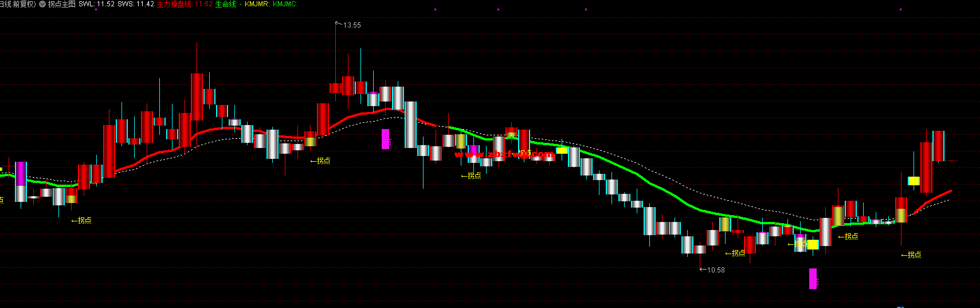Click the 拐点主图 indicator name
This screenshot has height=308, width=980.
[x=61, y=4]
